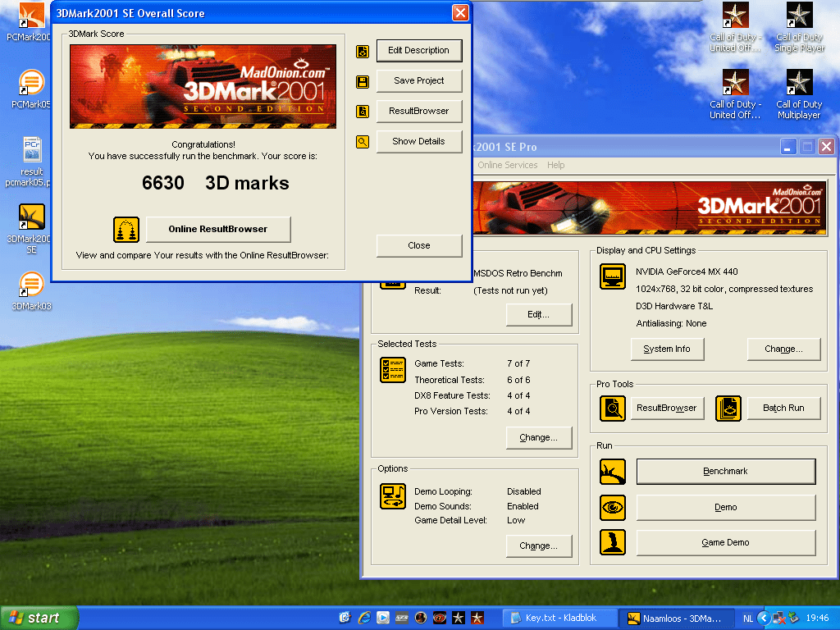Screen dimensions: 840x630
Task: Click the Game Demo button
Action: click(x=726, y=543)
